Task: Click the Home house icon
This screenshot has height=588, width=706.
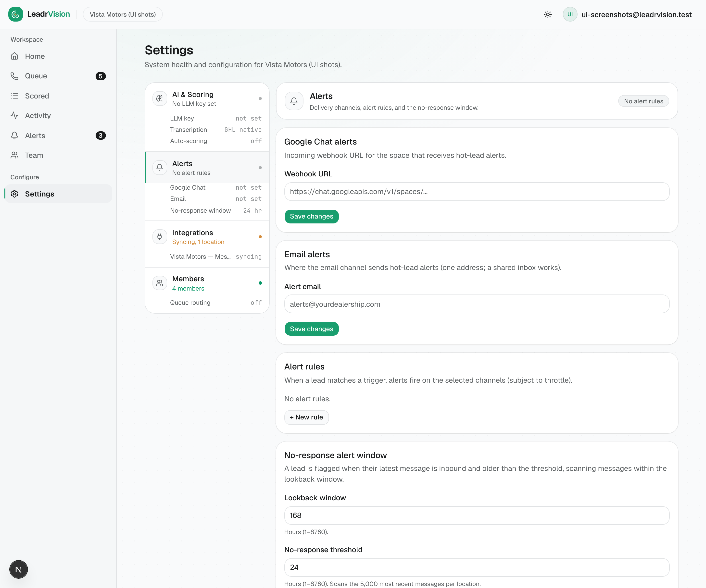Action: coord(14,56)
